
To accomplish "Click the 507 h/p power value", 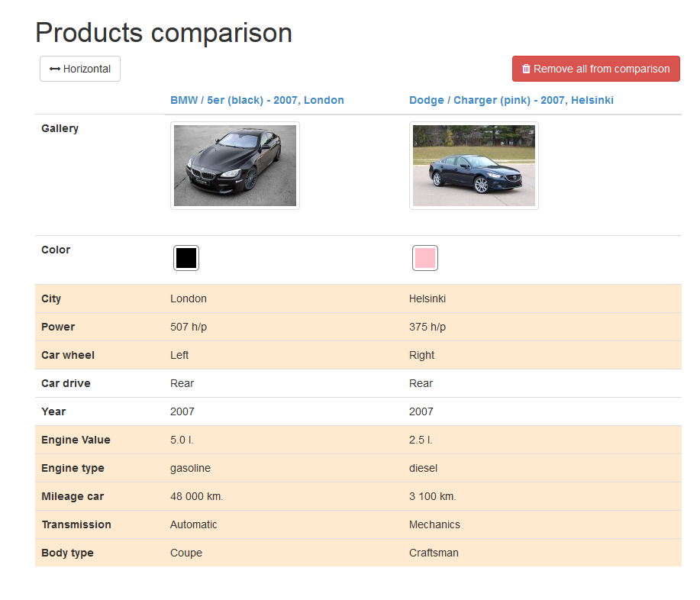I will pyautogui.click(x=189, y=327).
